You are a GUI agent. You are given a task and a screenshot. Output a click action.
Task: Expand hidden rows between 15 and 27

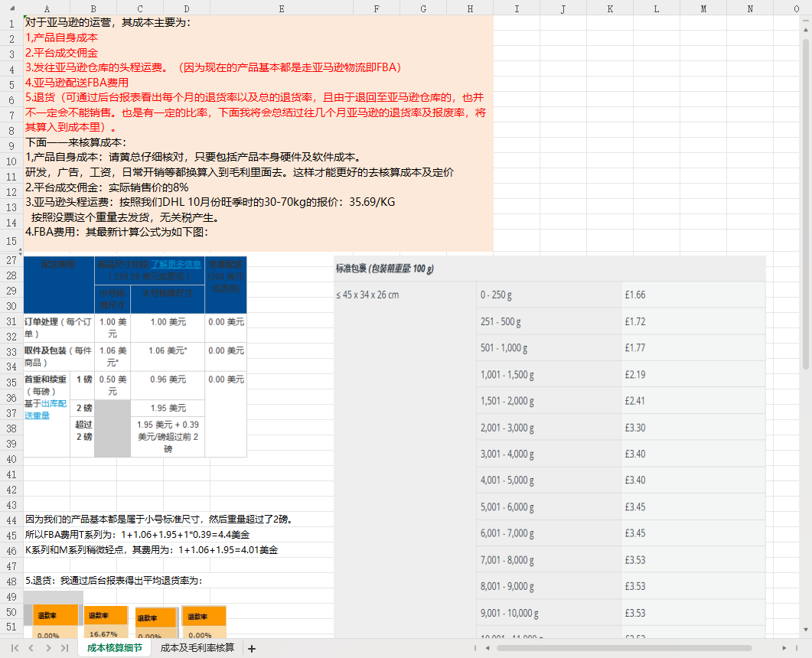pyautogui.click(x=20, y=252)
